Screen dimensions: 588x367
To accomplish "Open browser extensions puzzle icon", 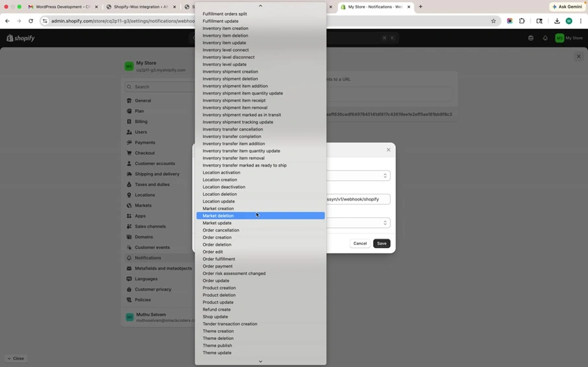I will pyautogui.click(x=522, y=21).
